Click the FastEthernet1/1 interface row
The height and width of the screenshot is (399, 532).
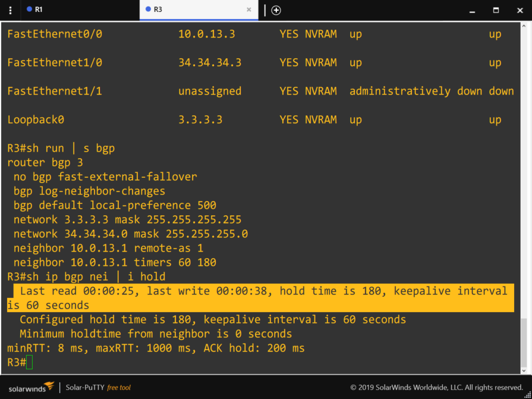260,91
